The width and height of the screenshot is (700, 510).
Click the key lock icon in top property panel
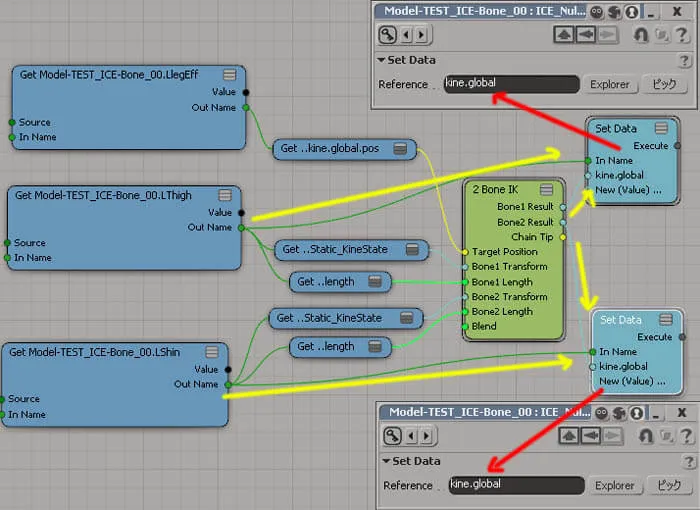[x=388, y=34]
